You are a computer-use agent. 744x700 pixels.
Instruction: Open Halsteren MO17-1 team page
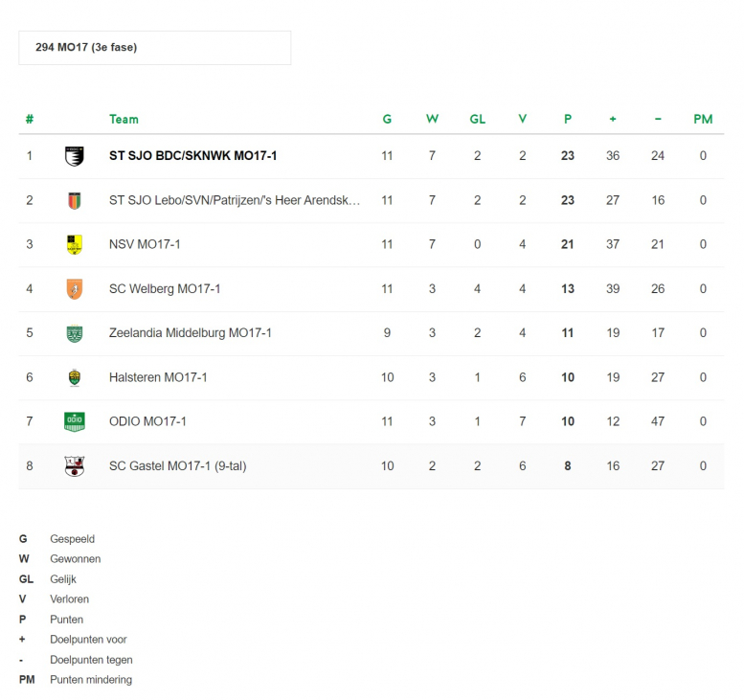point(158,377)
